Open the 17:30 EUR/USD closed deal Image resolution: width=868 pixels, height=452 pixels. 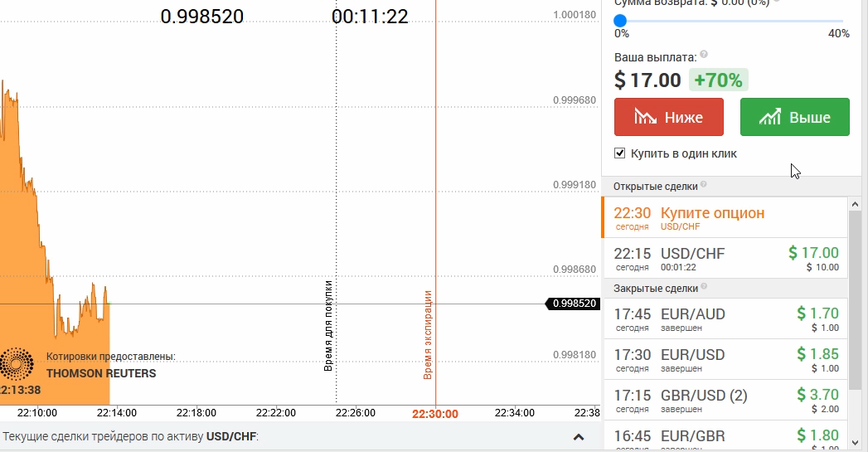pyautogui.click(x=725, y=360)
